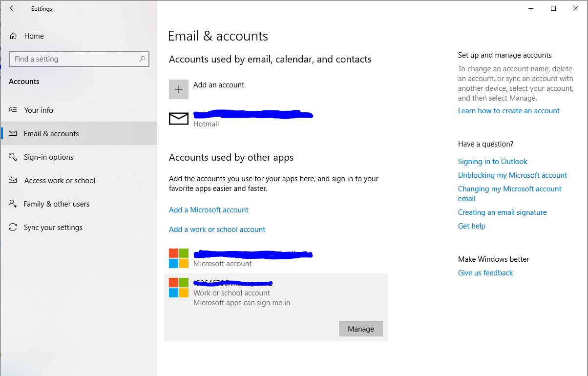Viewport: 588px width, 376px height.
Task: Click the Sync your settings arrows icon
Action: 13,227
